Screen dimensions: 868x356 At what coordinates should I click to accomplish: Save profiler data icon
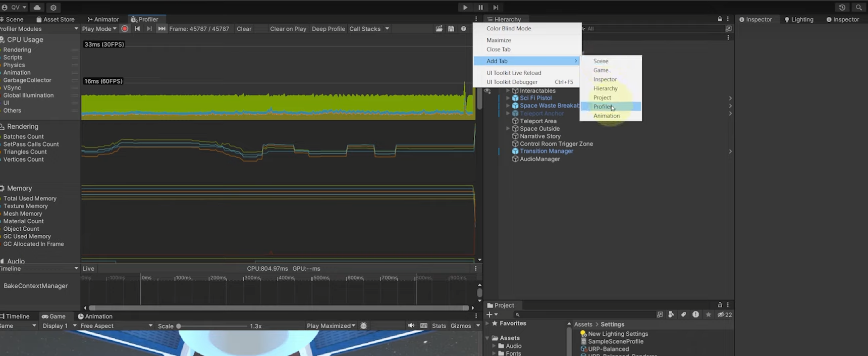tap(451, 29)
